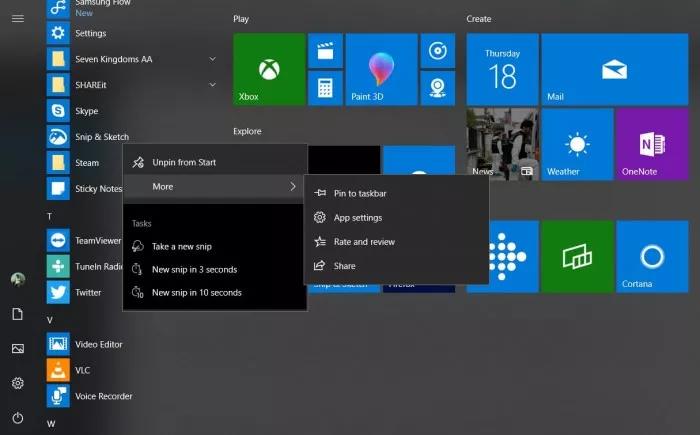Open the Camera webcam tile

438,88
